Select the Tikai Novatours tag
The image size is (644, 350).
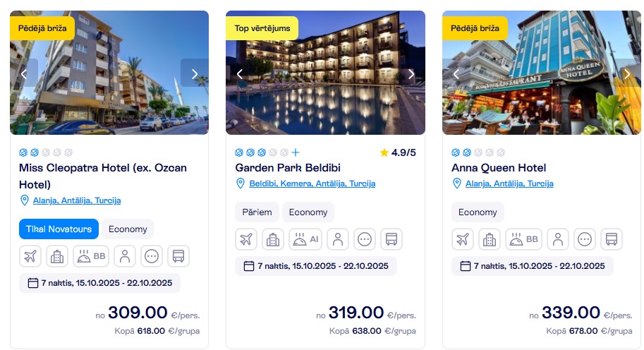(59, 229)
